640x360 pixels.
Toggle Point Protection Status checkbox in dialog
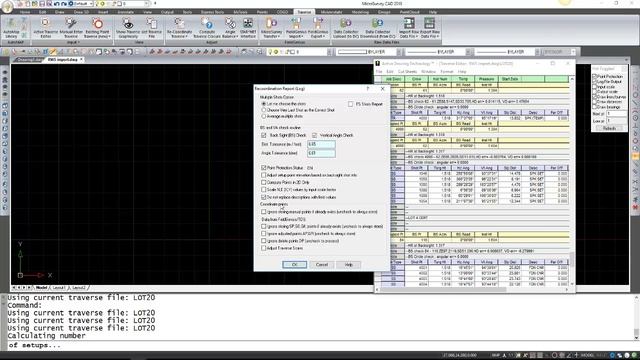(264, 168)
